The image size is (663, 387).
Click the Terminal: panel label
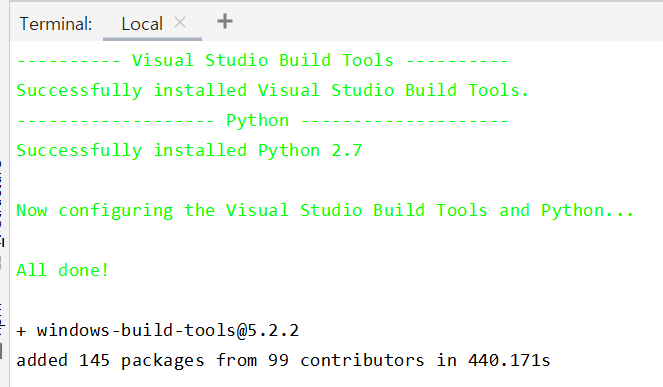point(55,24)
